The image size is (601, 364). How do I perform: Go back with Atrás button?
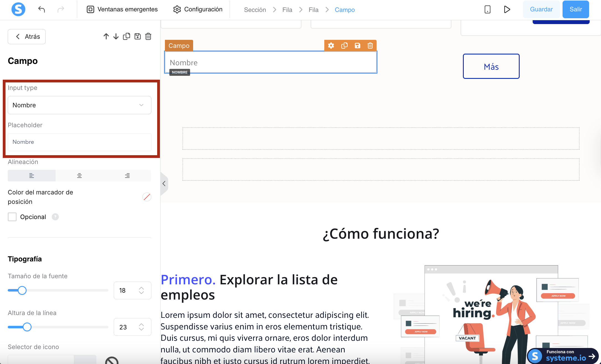pos(27,37)
